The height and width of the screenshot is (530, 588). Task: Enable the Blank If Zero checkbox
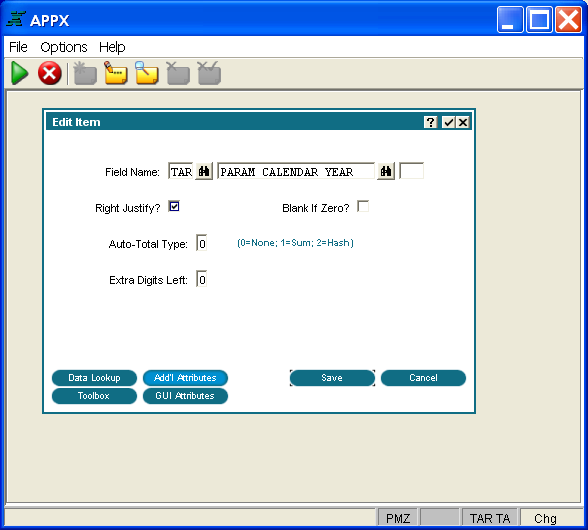(x=363, y=206)
